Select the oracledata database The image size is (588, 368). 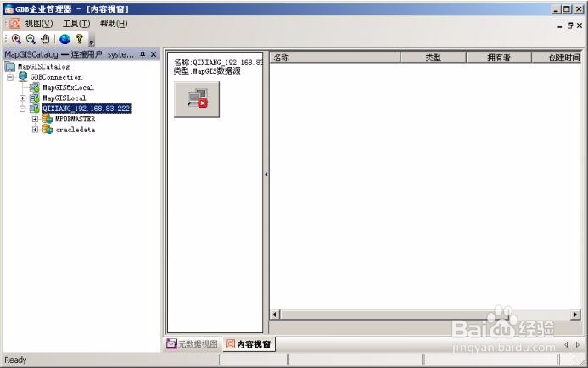tap(75, 130)
